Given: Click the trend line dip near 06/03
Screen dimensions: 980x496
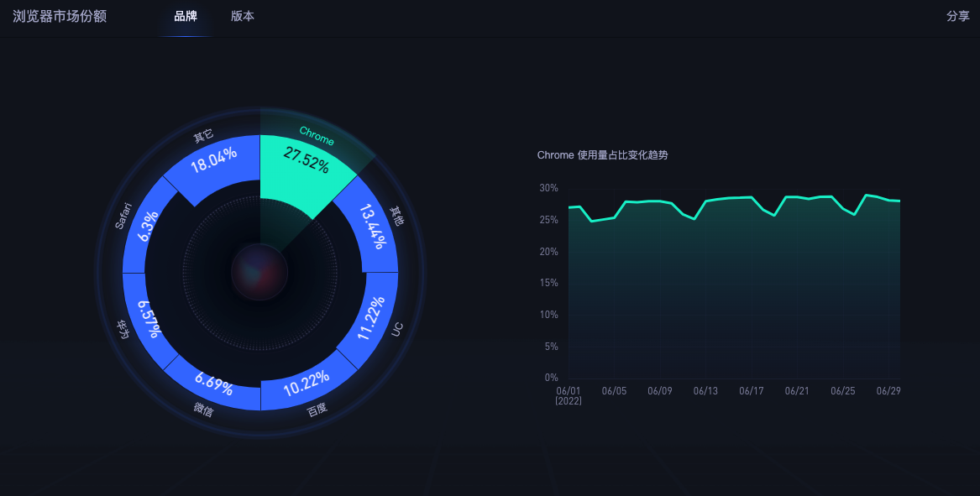Looking at the screenshot, I should 591,221.
